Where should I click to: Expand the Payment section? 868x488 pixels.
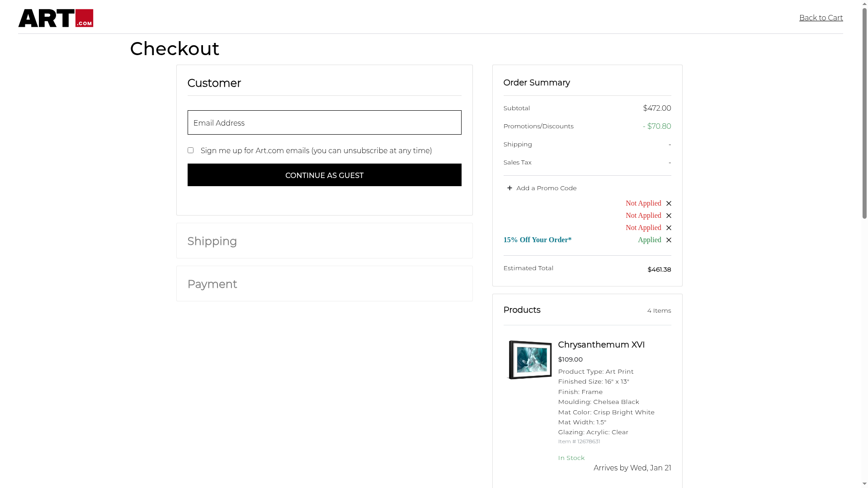(x=212, y=284)
